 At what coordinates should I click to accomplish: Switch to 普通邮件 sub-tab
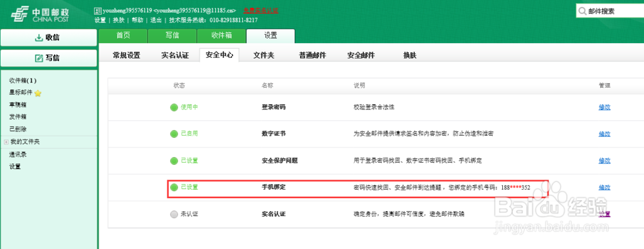click(x=312, y=55)
